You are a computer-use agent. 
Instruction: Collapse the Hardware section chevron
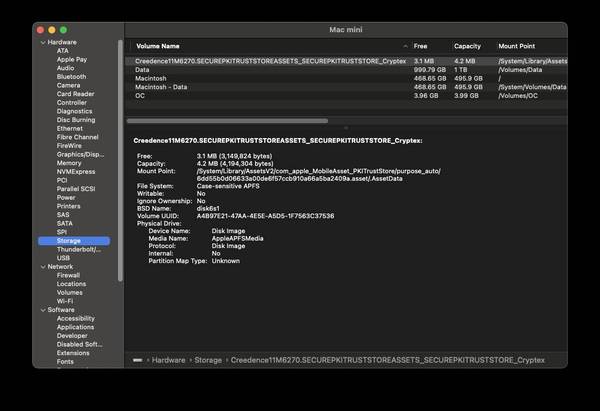43,42
